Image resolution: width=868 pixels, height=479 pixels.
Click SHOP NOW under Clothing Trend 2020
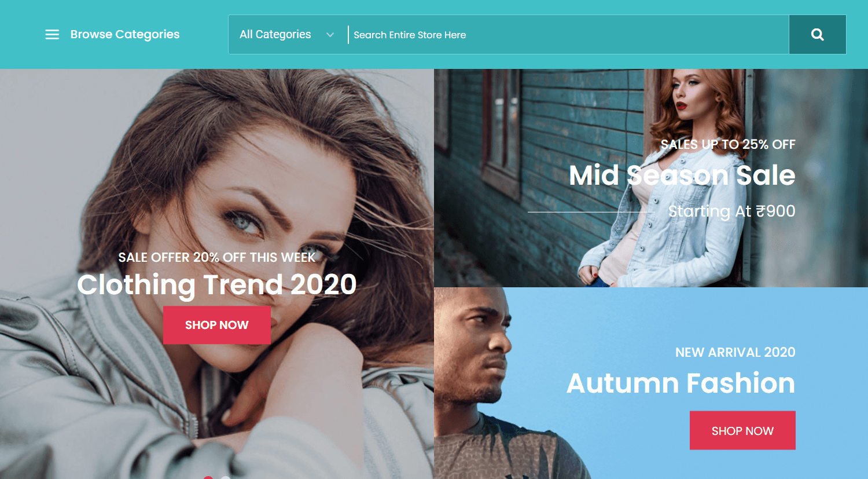216,325
